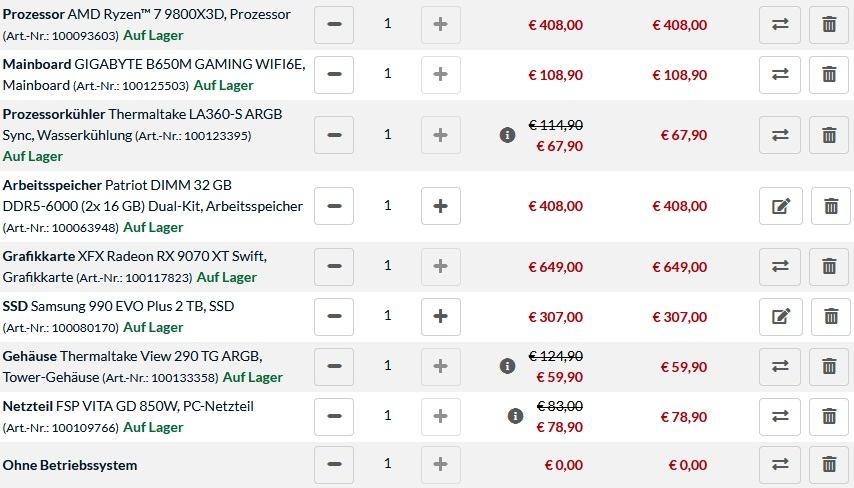854x488 pixels.
Task: Swap the Thermaltake LA360-S processor cooler
Action: [x=780, y=135]
